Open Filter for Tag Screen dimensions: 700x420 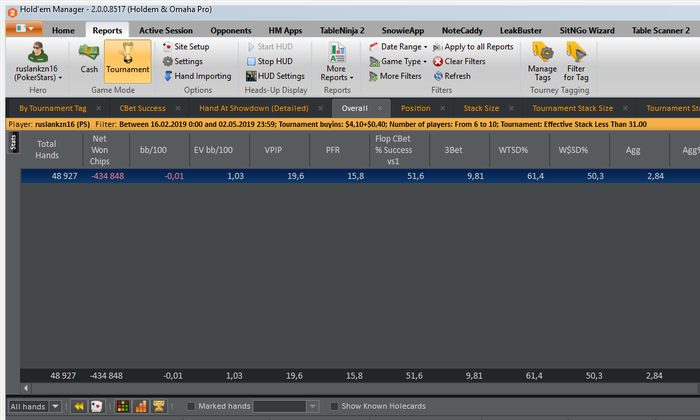click(576, 62)
